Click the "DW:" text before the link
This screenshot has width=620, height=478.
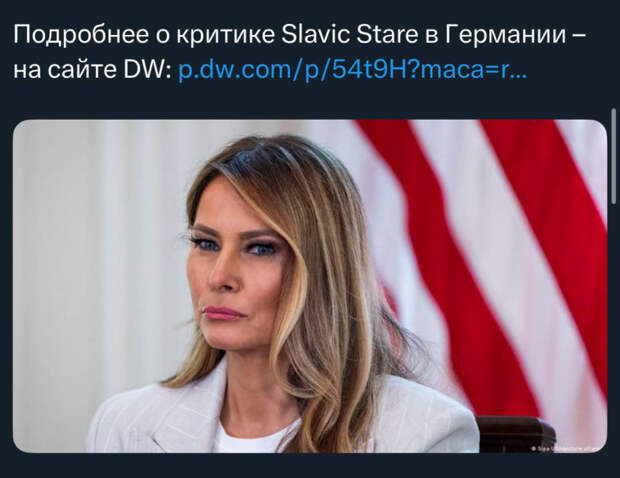tap(148, 70)
